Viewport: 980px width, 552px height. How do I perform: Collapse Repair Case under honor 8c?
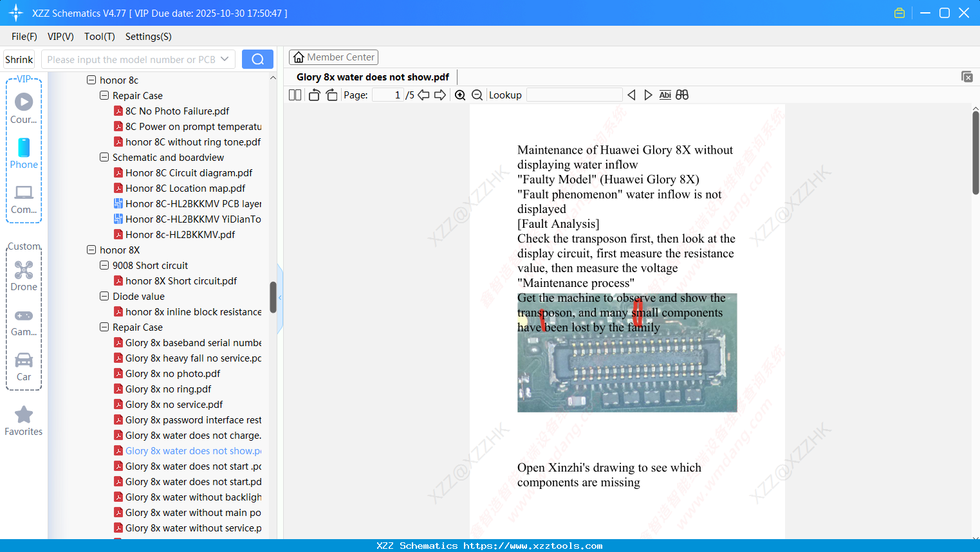click(104, 95)
